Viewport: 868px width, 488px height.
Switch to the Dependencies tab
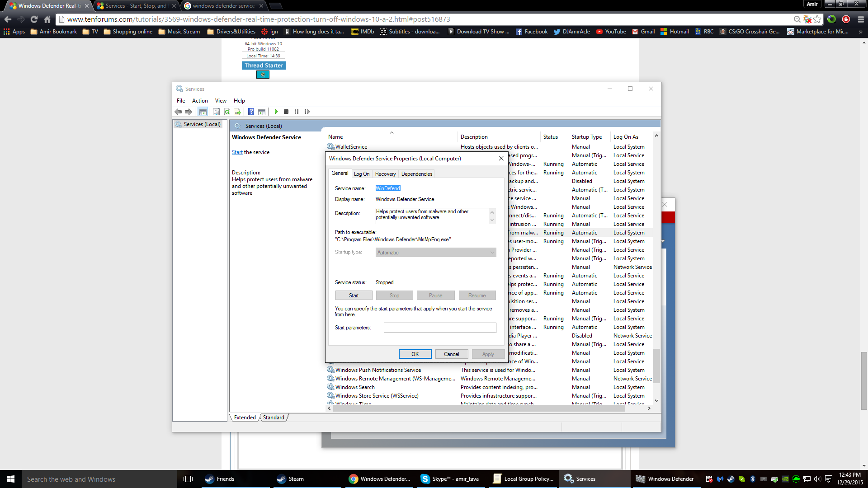[417, 174]
